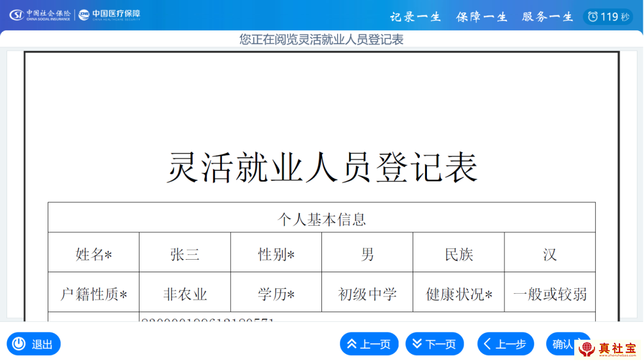Select the household type cell 非农业
644x363 pixels.
click(x=185, y=294)
